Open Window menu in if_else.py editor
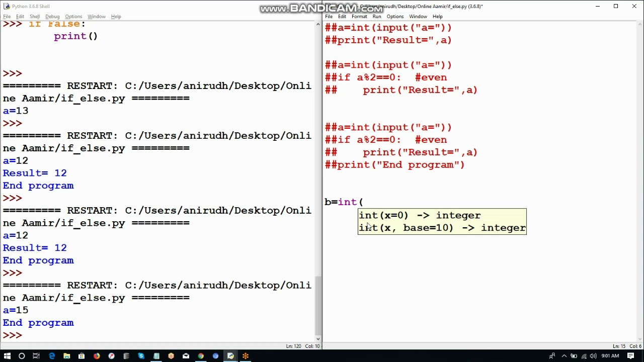644x362 pixels. [x=418, y=17]
